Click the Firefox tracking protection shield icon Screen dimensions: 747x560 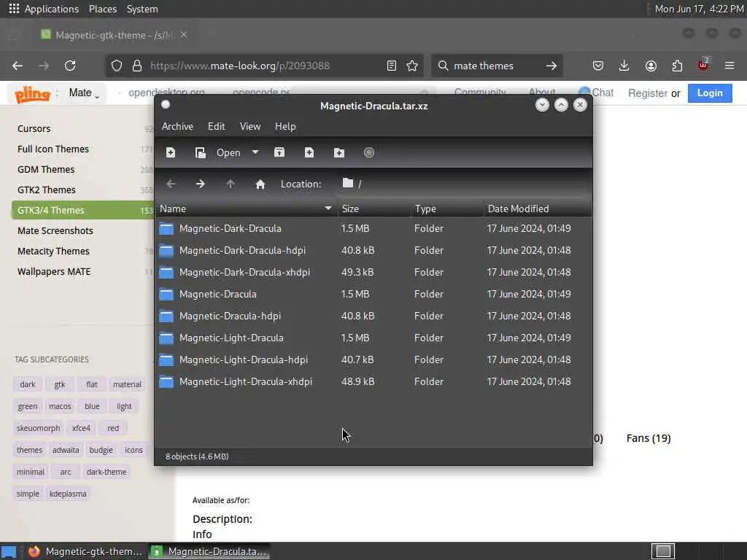pyautogui.click(x=117, y=66)
